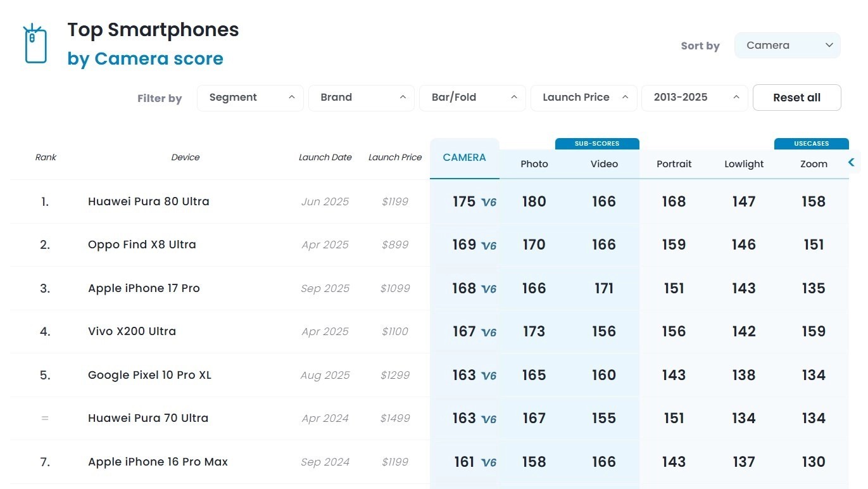Viewport: 868px width, 489px height.
Task: Click the smartphone camera logo icon
Action: 35,44
